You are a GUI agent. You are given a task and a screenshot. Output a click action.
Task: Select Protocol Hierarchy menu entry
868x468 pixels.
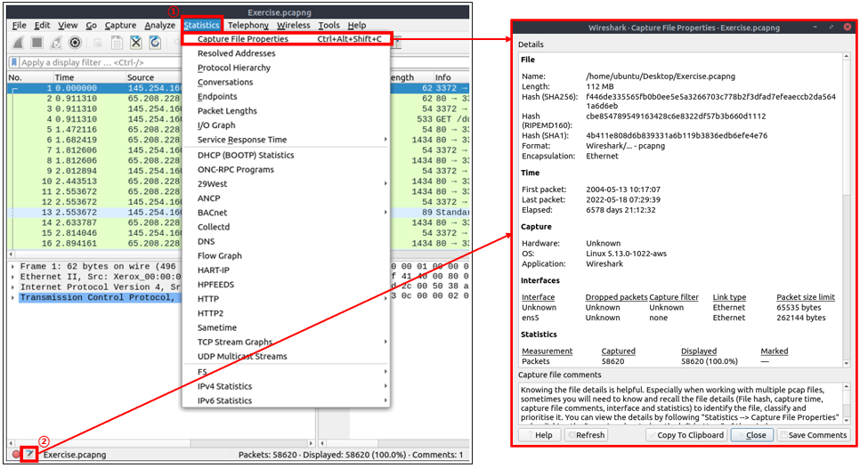[286, 68]
